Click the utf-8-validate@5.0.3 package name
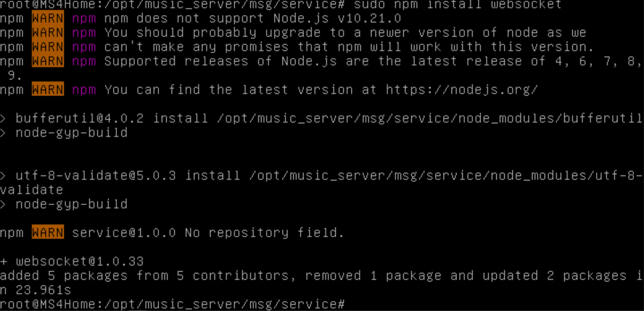This screenshot has height=311, width=644. pyautogui.click(x=96, y=175)
